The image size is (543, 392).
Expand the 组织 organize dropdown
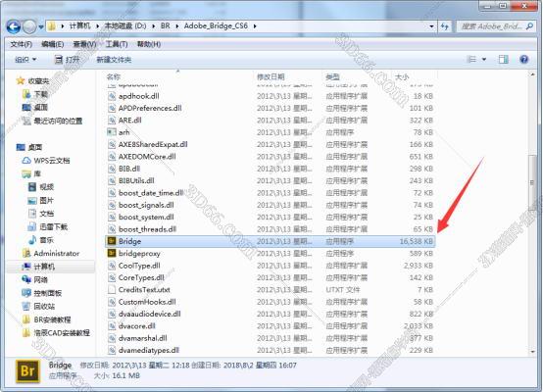pos(25,60)
